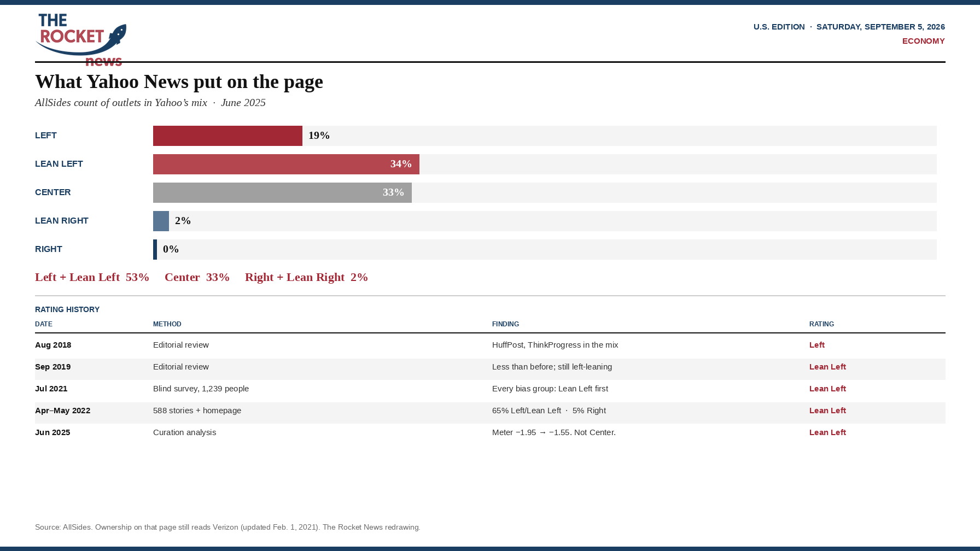Click the Source: AllSides footnote
Screen dimensions: 980x551
coord(227,527)
